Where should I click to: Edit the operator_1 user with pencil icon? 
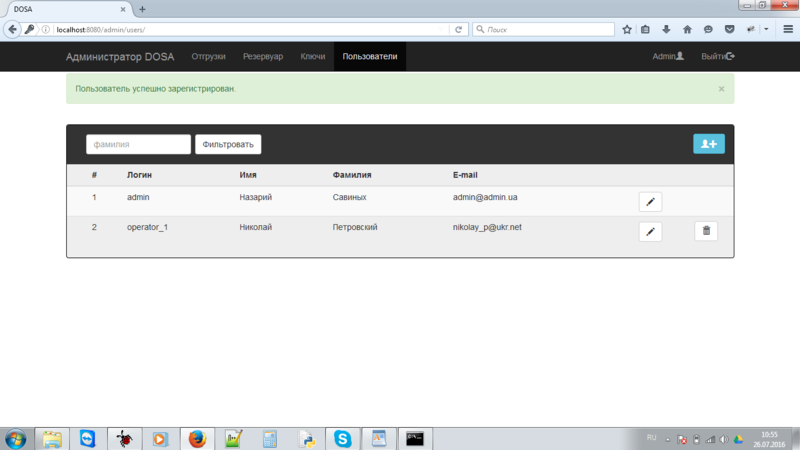coord(650,232)
